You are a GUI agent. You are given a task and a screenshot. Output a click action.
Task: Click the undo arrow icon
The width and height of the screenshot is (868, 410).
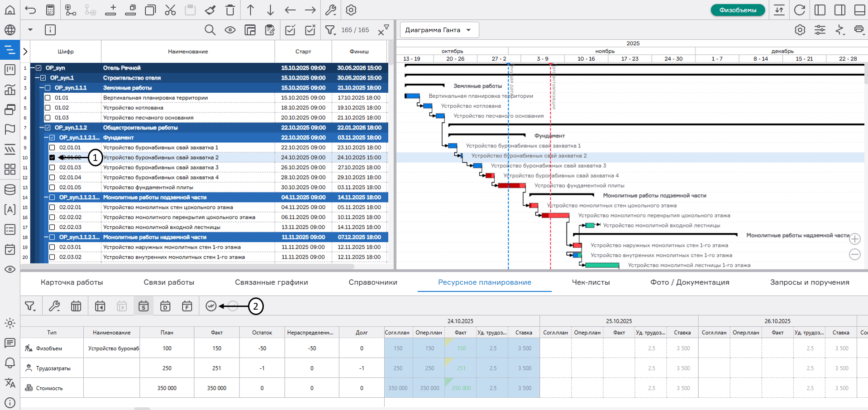click(x=30, y=10)
